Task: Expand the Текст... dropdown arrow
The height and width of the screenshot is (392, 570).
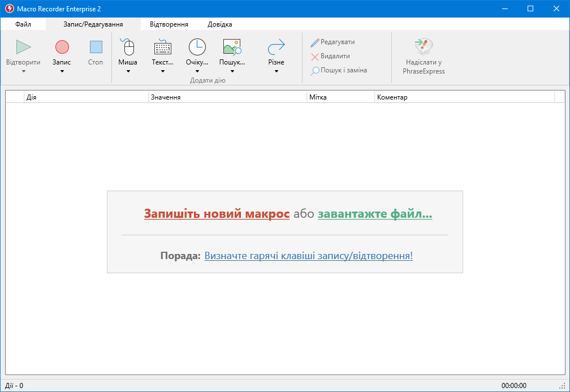Action: [162, 71]
